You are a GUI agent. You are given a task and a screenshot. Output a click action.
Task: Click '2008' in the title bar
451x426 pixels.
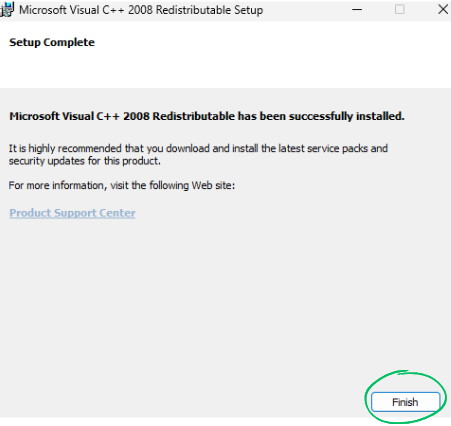tap(140, 10)
